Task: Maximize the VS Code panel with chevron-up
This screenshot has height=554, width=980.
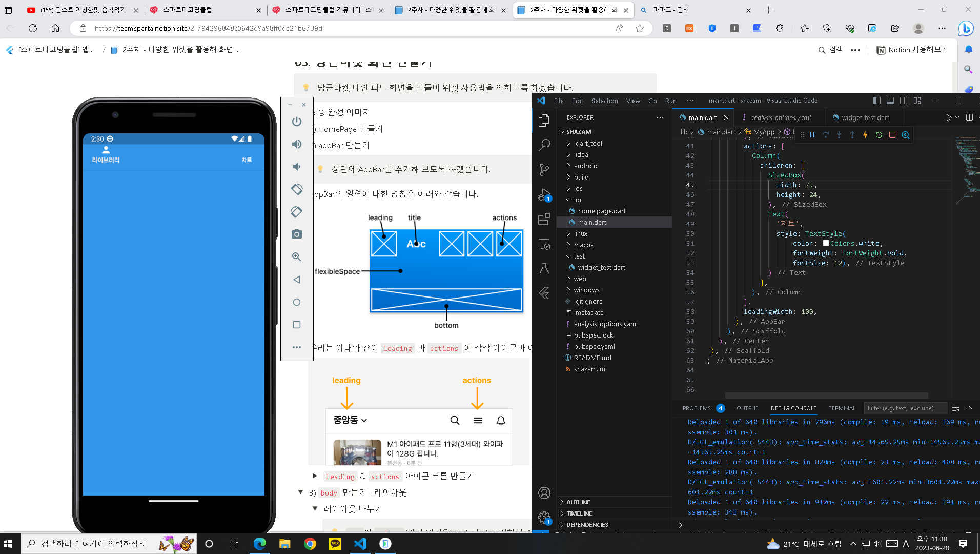Action: 969,408
